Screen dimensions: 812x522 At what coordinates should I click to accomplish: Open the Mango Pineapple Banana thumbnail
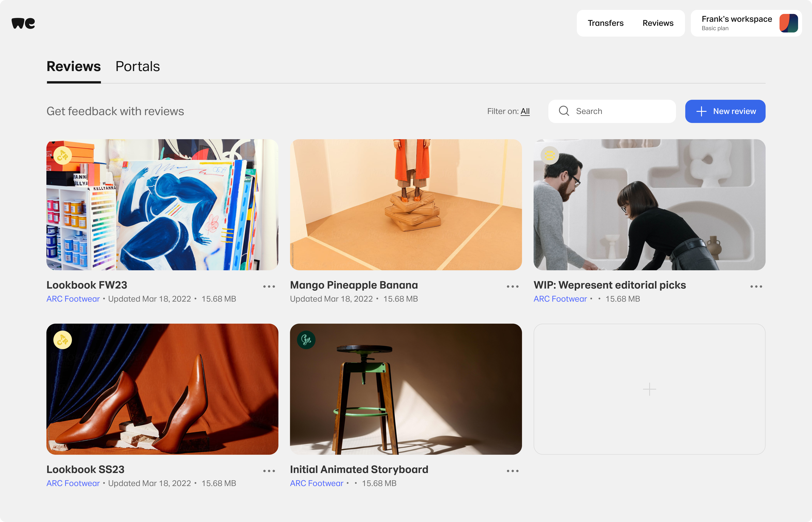tap(406, 205)
